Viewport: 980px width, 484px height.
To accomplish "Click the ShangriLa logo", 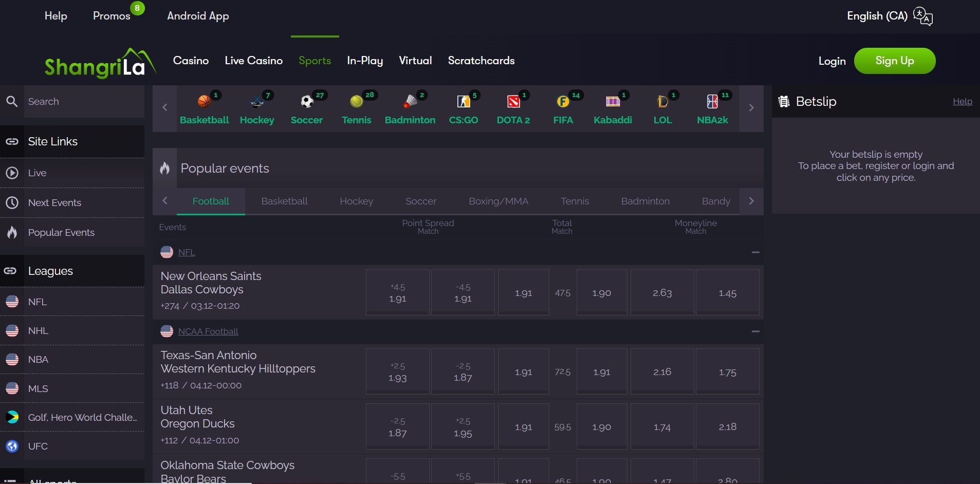I will (101, 63).
